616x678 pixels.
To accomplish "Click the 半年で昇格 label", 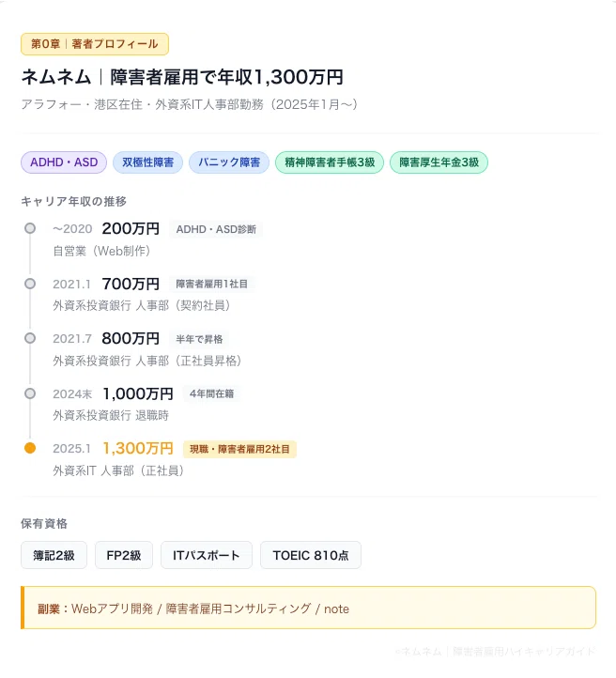I will coord(199,339).
